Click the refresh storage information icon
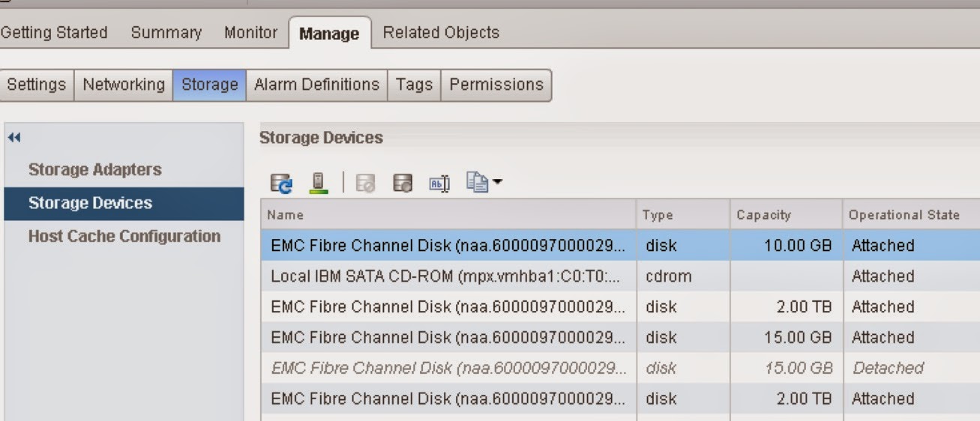The image size is (980, 421). [x=282, y=182]
